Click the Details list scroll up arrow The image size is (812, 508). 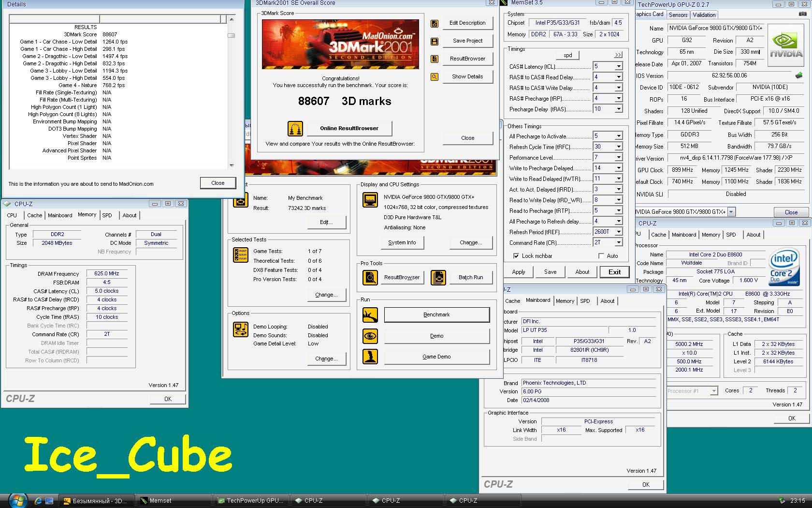pos(231,19)
